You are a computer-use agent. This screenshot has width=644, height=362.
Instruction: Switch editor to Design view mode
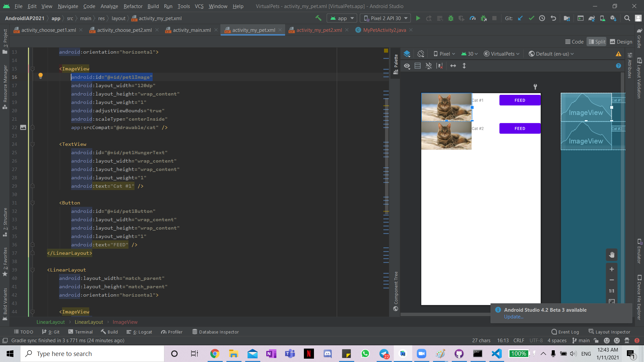(x=621, y=42)
